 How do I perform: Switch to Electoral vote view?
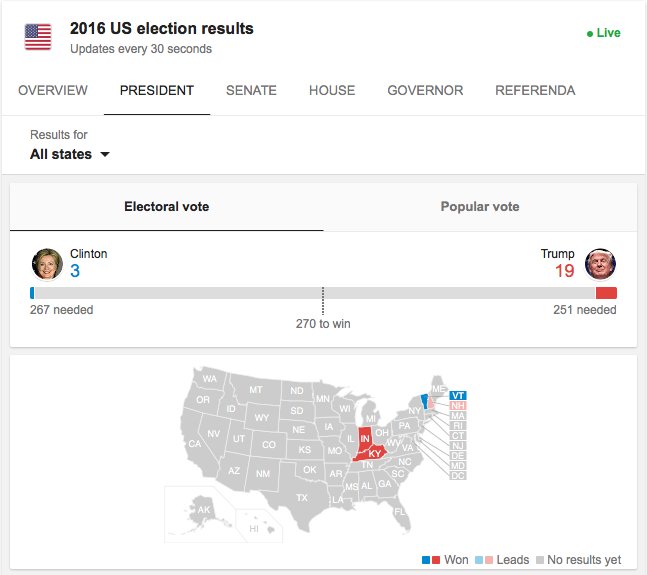166,207
